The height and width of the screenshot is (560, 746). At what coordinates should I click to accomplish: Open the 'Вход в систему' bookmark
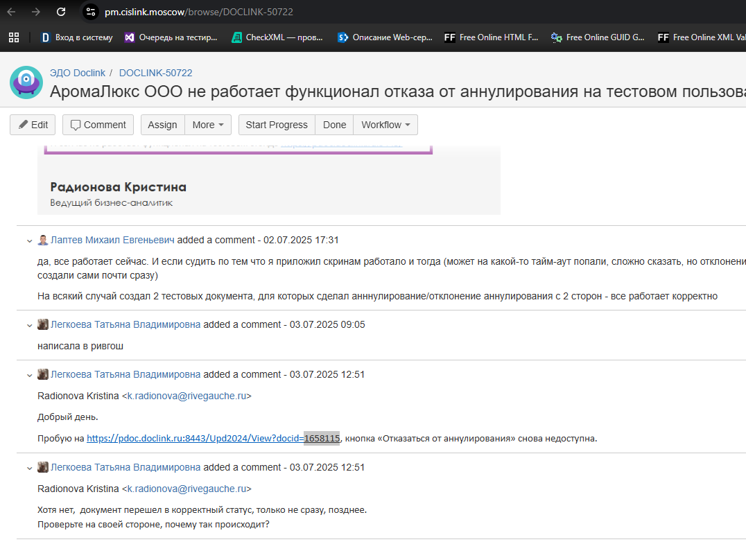pyautogui.click(x=77, y=37)
